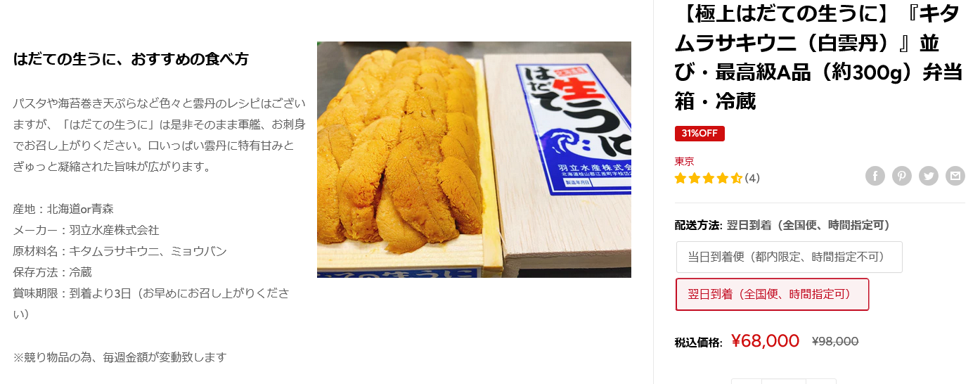
Task: Click the third rating star
Action: tap(709, 179)
